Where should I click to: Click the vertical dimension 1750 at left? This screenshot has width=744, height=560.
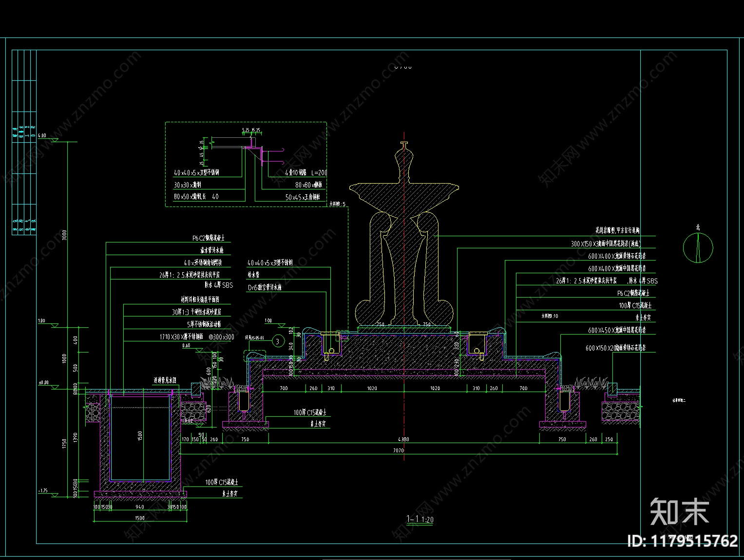[x=64, y=444]
